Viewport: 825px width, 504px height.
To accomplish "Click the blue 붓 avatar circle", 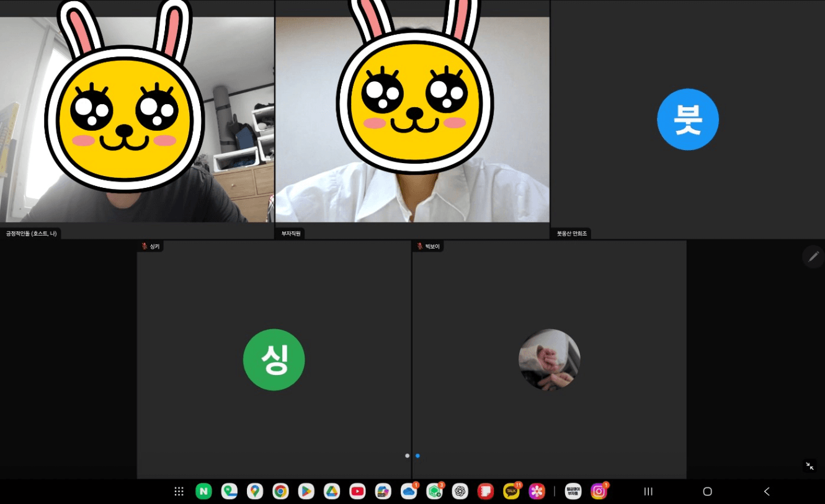I will (x=688, y=120).
